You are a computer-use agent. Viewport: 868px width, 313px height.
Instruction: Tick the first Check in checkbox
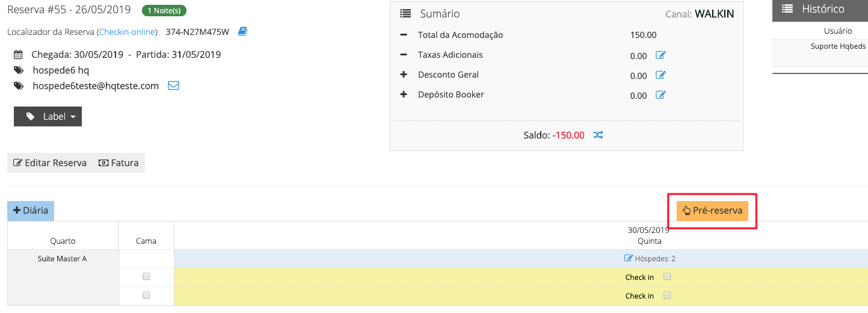[x=666, y=277]
